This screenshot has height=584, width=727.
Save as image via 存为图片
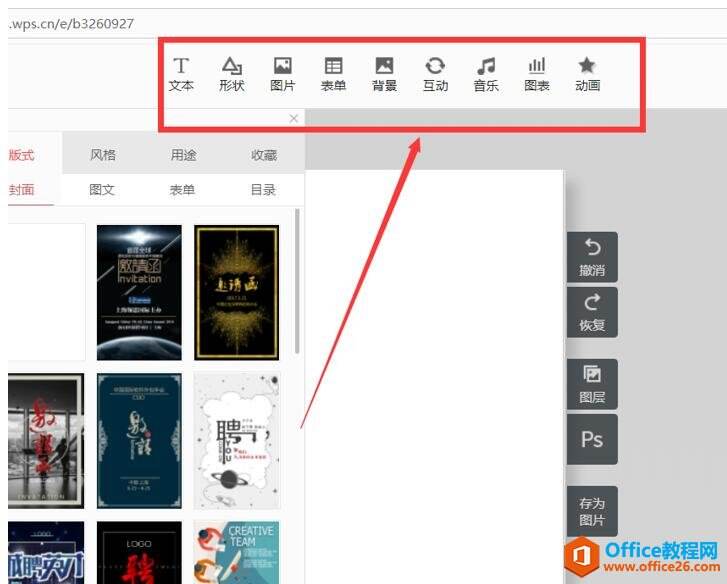pyautogui.click(x=592, y=512)
